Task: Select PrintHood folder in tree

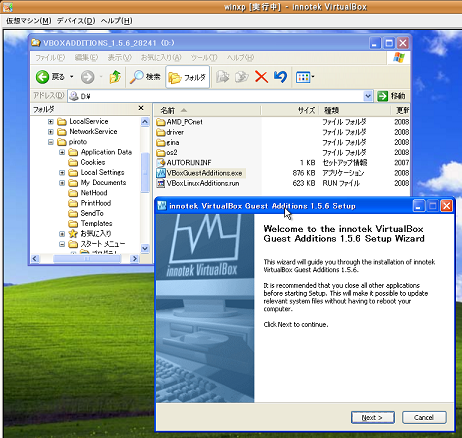Action: tap(96, 203)
